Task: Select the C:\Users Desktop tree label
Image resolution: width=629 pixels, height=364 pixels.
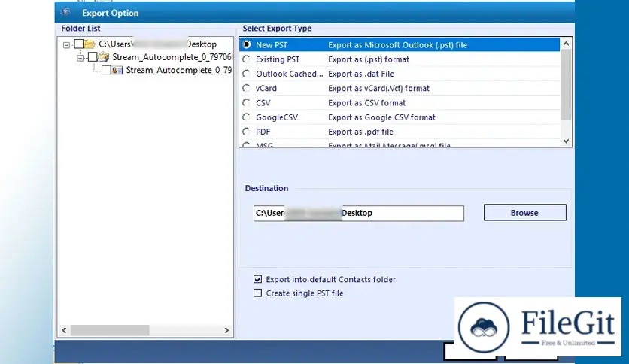Action: (x=158, y=44)
